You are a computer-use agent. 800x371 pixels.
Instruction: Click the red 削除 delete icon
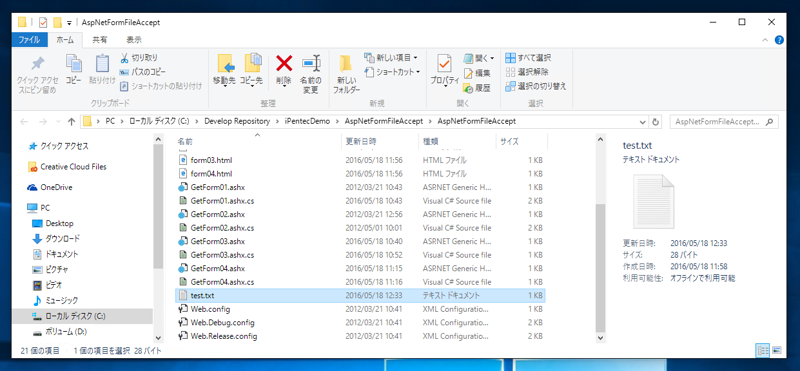[284, 63]
